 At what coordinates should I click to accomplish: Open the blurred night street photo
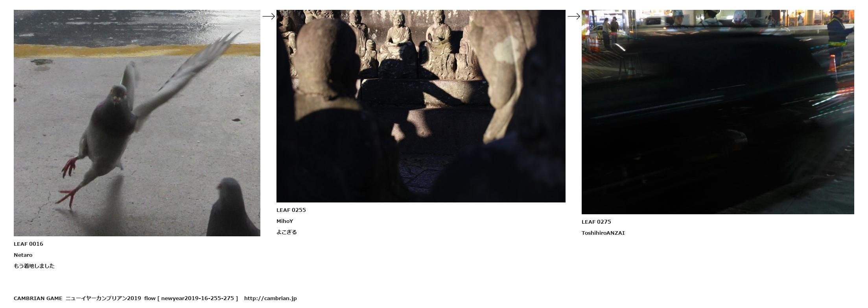click(718, 112)
